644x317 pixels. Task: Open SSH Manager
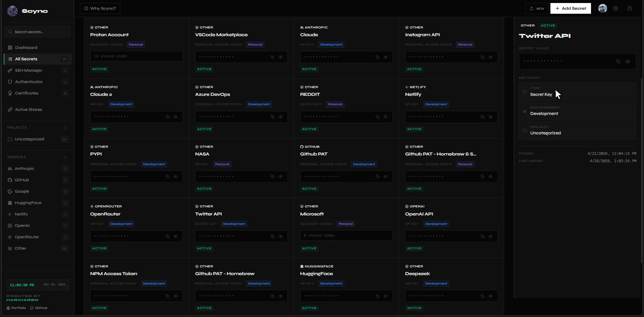[38, 70]
